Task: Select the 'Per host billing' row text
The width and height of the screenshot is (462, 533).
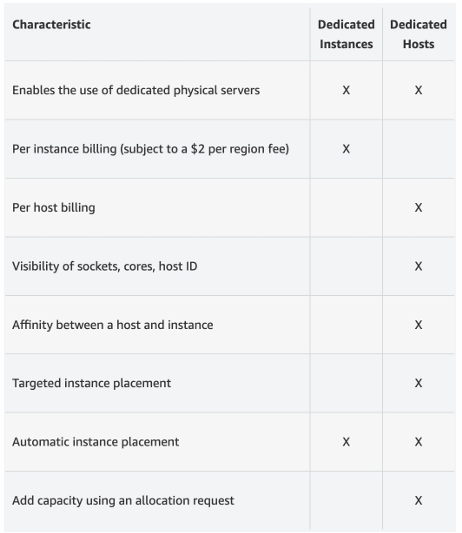Action: [x=54, y=208]
